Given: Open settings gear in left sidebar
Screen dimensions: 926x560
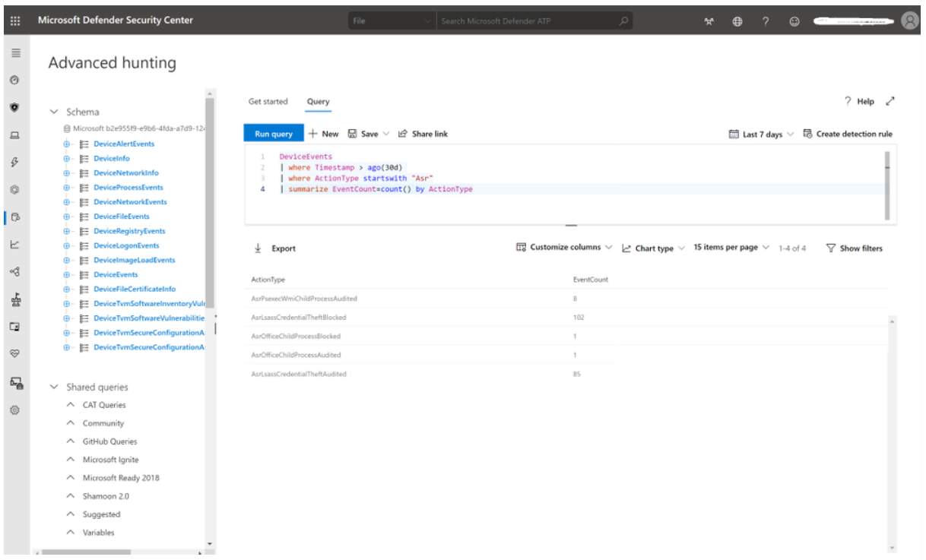Looking at the screenshot, I should (x=14, y=410).
